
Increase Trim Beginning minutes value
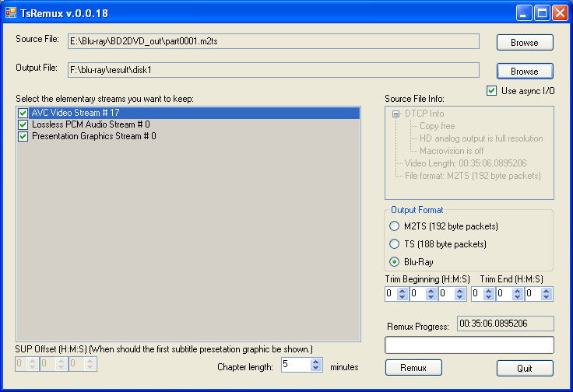[431, 291]
